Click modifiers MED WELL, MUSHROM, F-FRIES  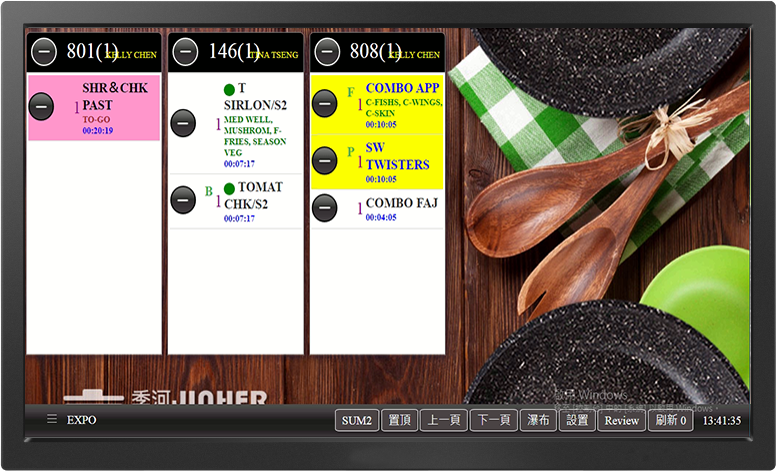(255, 136)
